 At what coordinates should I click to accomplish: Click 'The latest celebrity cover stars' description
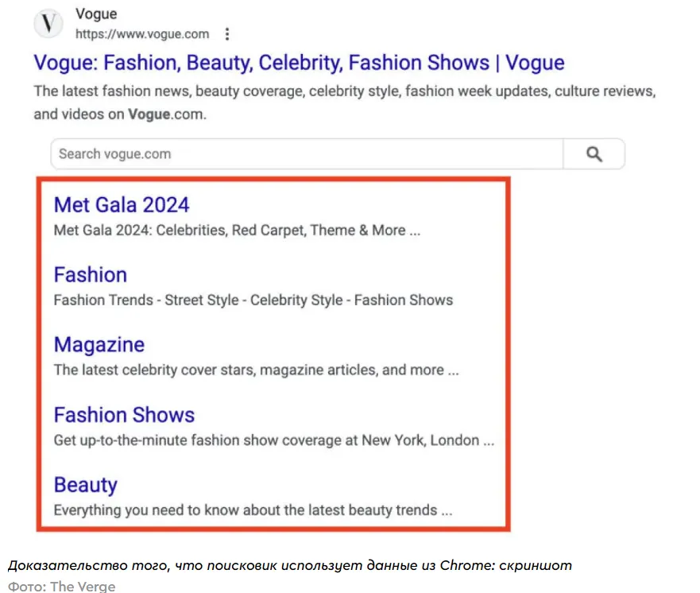coord(256,370)
